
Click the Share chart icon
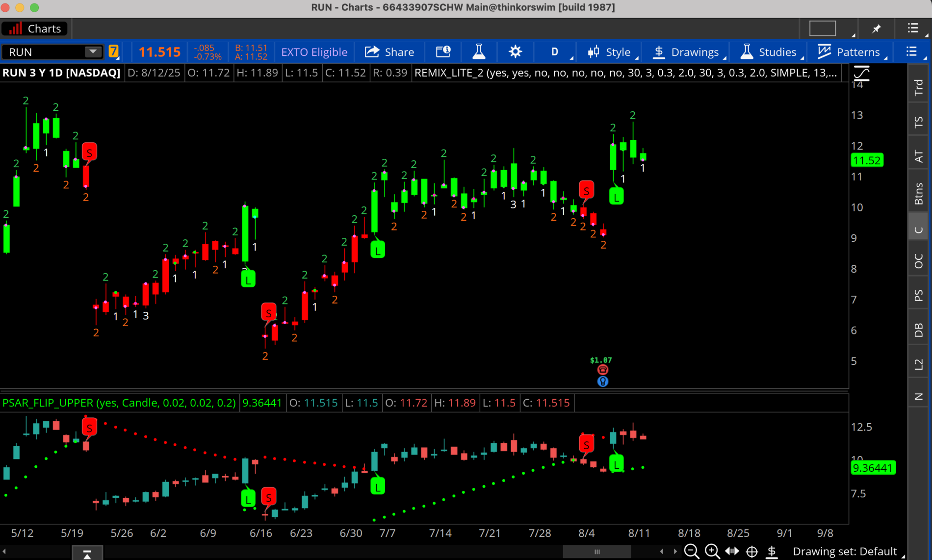point(372,51)
